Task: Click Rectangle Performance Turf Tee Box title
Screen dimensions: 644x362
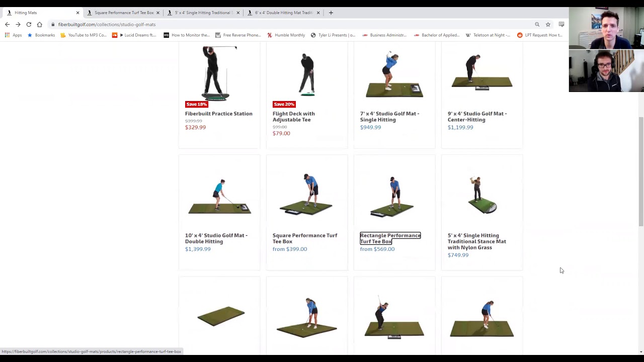Action: [390, 238]
